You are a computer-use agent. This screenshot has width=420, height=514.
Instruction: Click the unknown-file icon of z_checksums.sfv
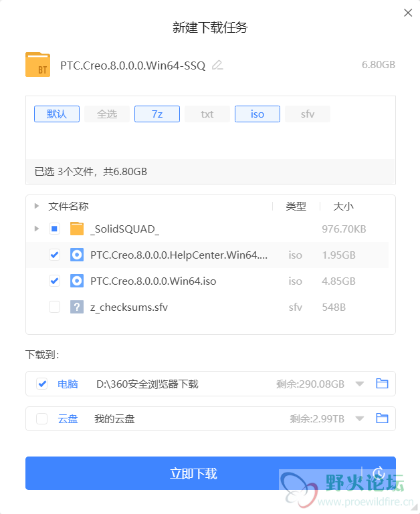click(x=77, y=307)
